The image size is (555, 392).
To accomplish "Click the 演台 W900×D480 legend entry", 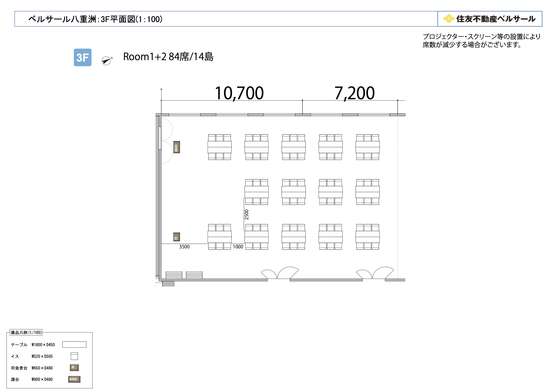I will coord(32,379).
